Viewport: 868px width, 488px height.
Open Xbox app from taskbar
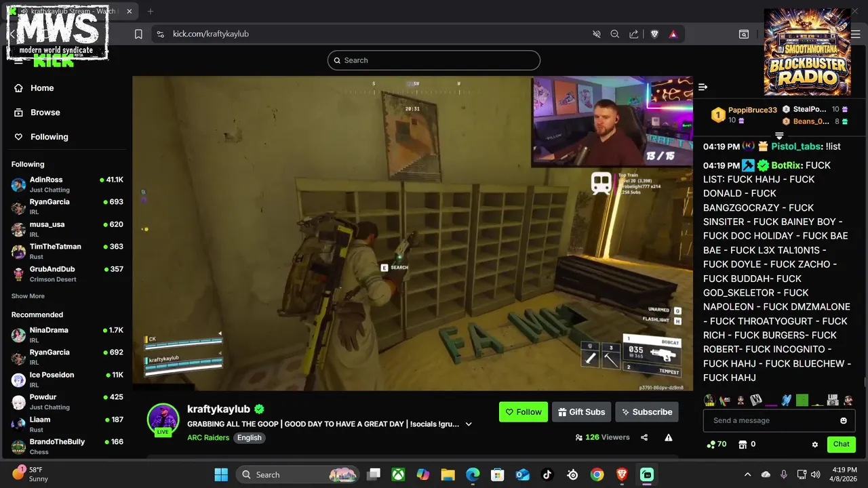click(398, 474)
